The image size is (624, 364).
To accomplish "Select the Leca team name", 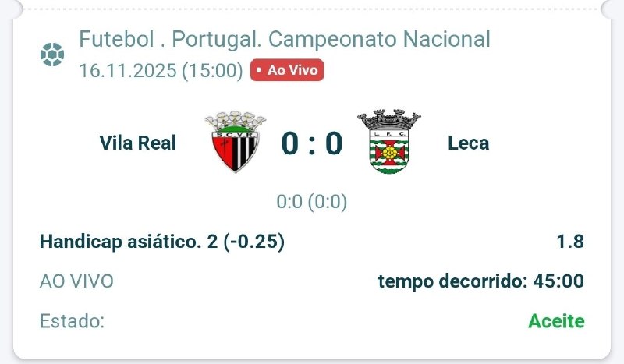I will pos(469,143).
